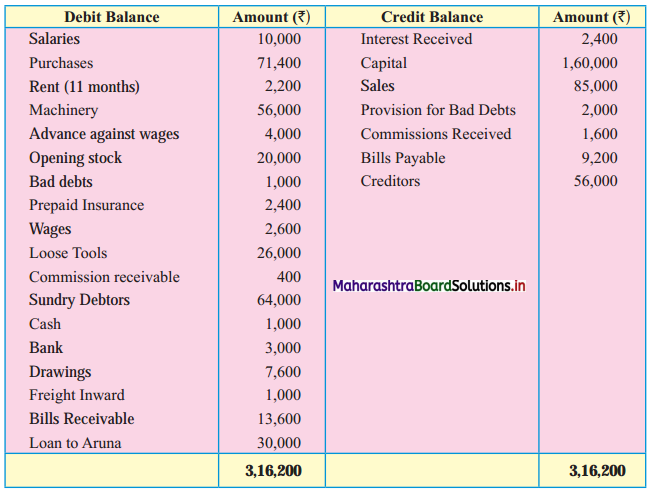Click the 'Drawings' label
The width and height of the screenshot is (652, 493).
pos(60,372)
